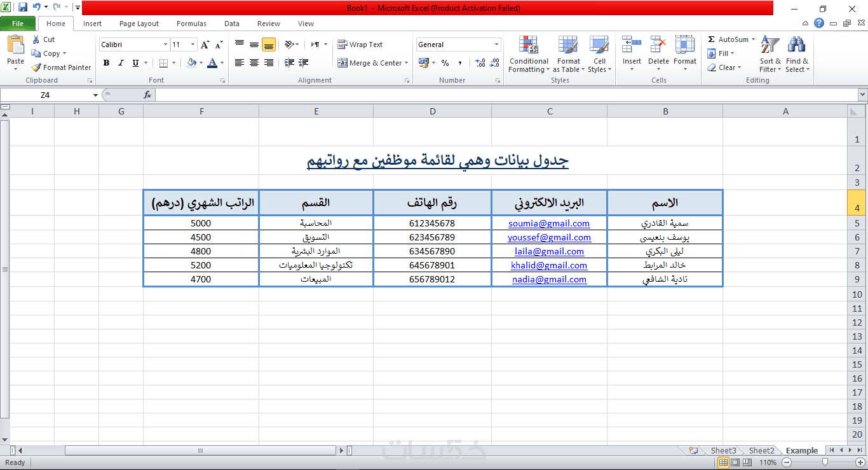Open the youssef@gmail.com email link

click(549, 237)
